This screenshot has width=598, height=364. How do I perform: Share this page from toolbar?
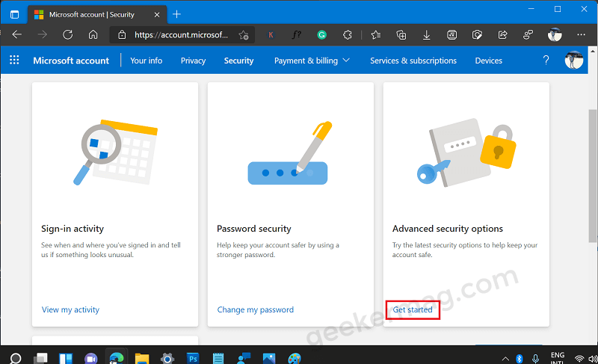pos(502,35)
